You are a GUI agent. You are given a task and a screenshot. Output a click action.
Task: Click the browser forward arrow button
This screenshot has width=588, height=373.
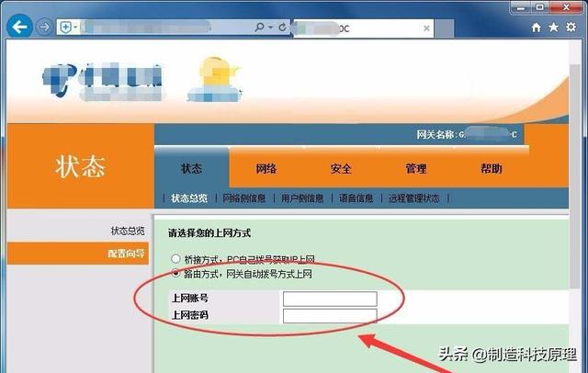[x=44, y=27]
